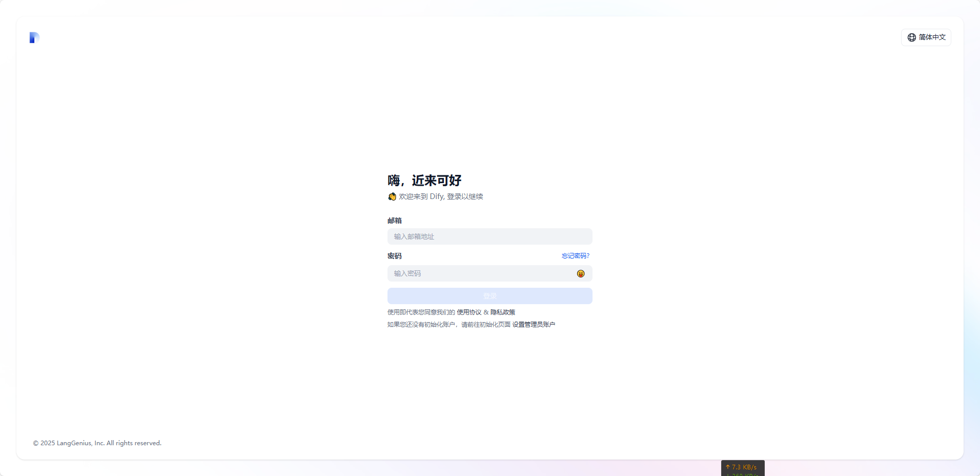Click the 7.3 KB/s upload speed readout
The image size is (980, 476).
pyautogui.click(x=744, y=467)
